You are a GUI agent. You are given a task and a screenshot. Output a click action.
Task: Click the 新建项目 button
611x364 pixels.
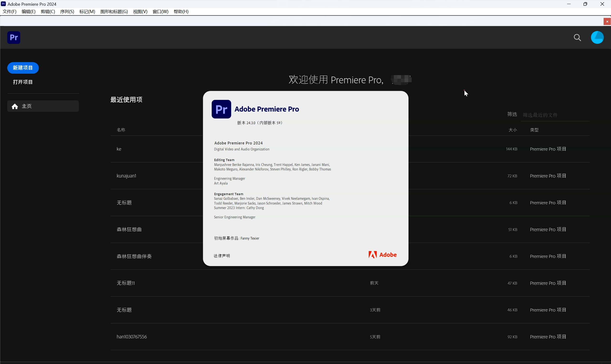coord(23,68)
